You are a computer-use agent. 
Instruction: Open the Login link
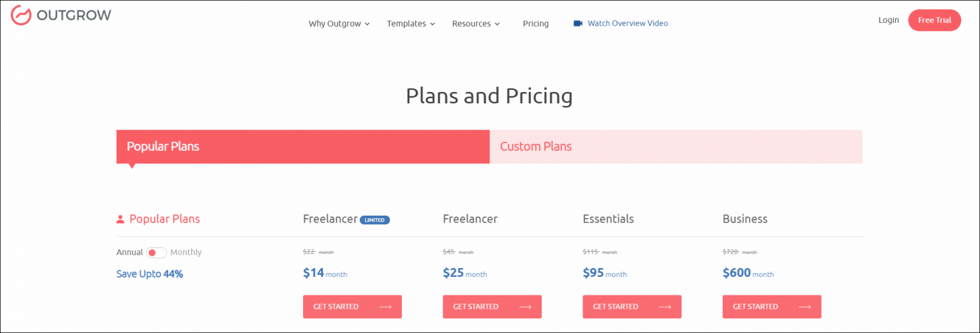coord(888,20)
